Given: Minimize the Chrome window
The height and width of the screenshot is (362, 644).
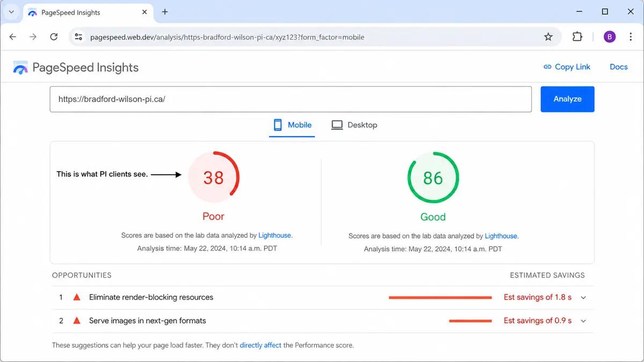Looking at the screenshot, I should point(580,11).
